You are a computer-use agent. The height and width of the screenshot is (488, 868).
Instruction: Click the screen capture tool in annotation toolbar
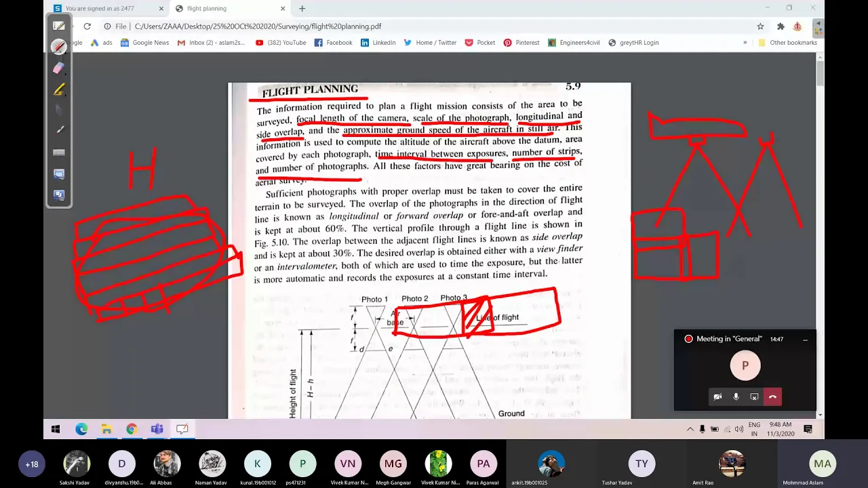[59, 174]
